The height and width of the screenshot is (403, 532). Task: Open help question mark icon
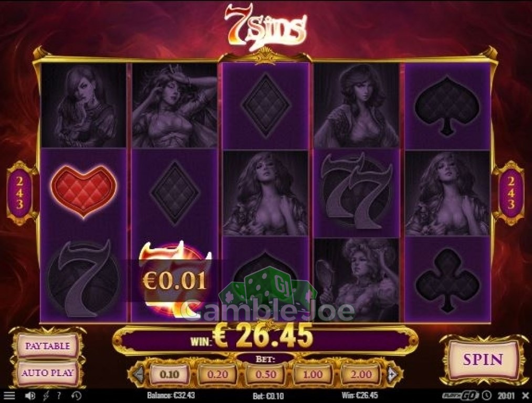(x=59, y=395)
